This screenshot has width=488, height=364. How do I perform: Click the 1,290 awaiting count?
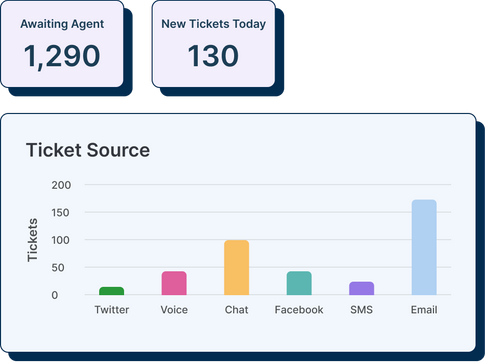point(62,56)
